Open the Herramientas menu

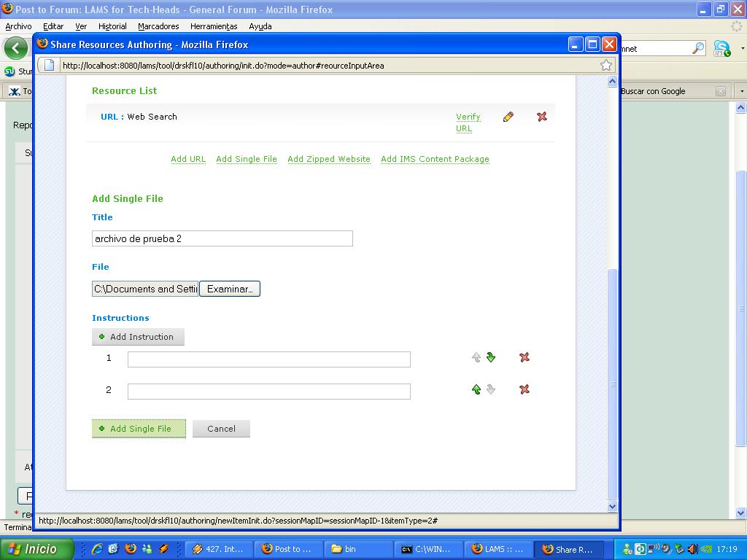click(x=214, y=26)
